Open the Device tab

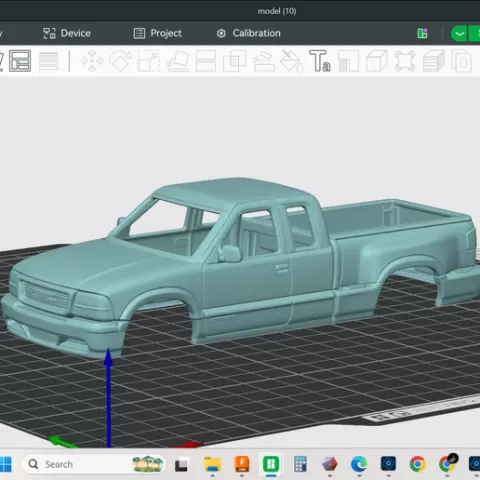pos(67,33)
